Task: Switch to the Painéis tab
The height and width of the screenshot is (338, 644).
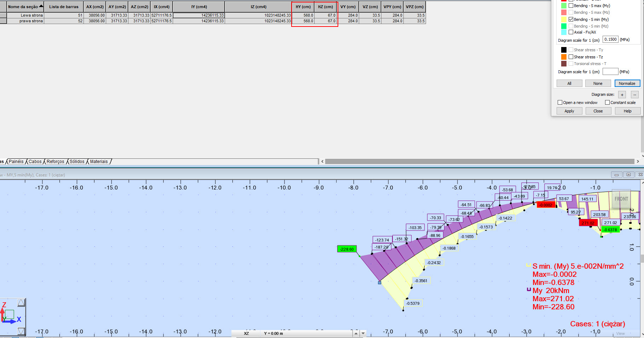Action: (x=16, y=162)
